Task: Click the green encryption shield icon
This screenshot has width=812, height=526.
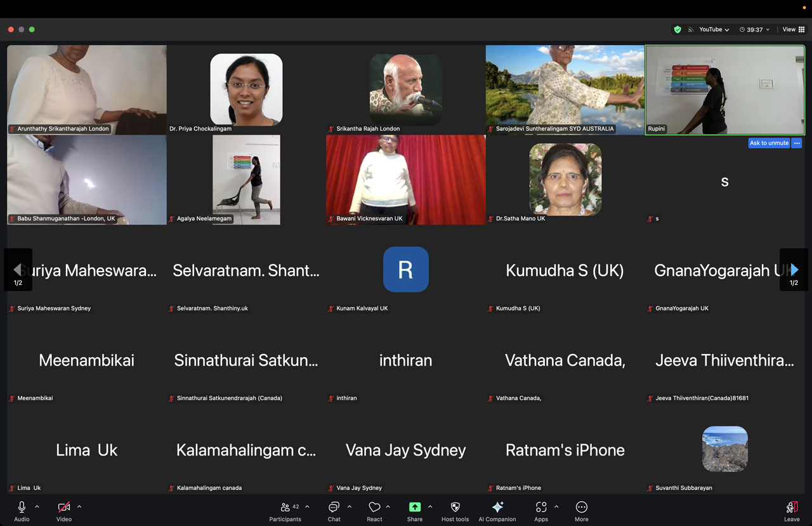Action: [678, 29]
